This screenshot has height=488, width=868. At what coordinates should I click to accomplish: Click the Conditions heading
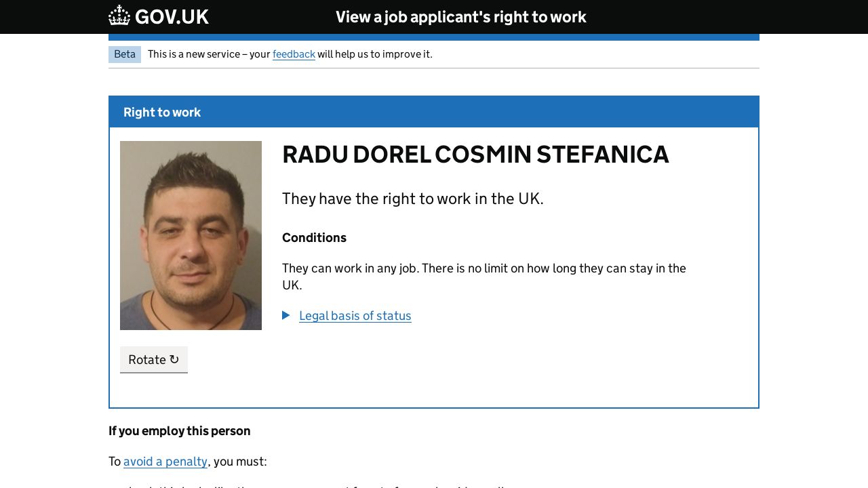(x=314, y=238)
